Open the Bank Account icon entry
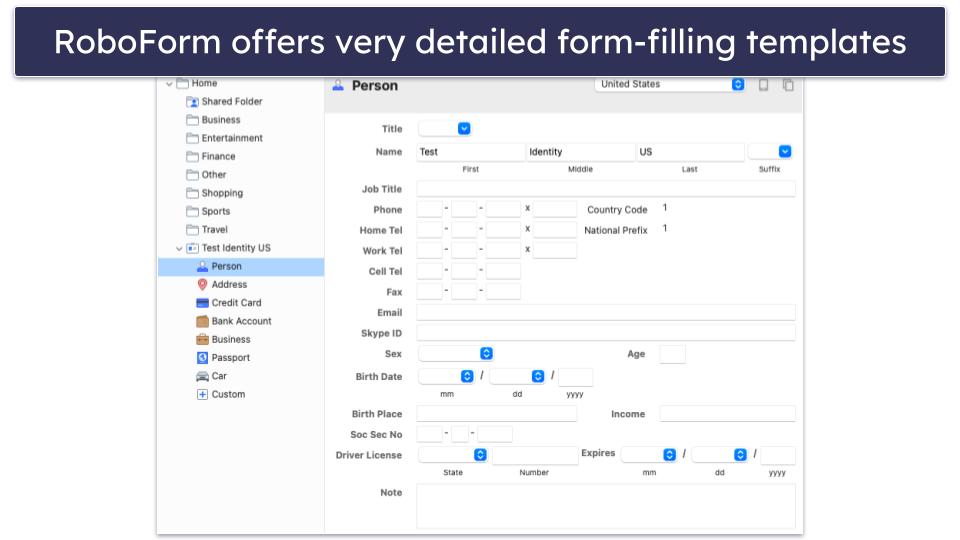The width and height of the screenshot is (960, 540). [203, 321]
